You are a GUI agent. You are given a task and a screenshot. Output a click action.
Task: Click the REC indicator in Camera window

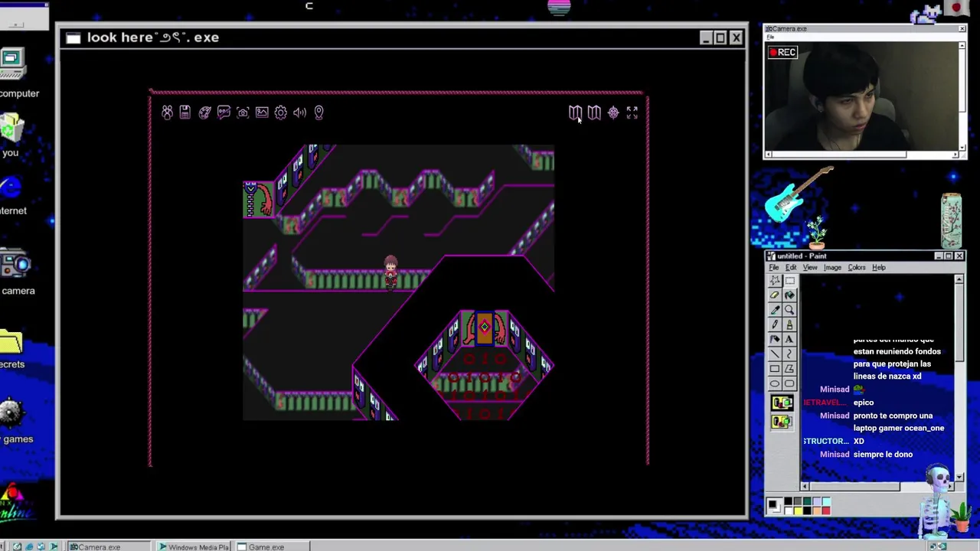point(783,52)
